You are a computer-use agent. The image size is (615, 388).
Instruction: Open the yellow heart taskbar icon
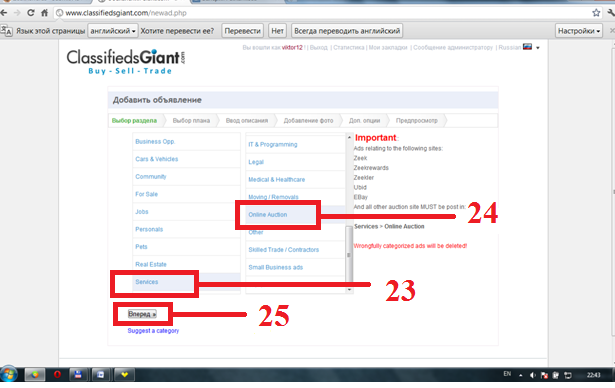[x=124, y=375]
